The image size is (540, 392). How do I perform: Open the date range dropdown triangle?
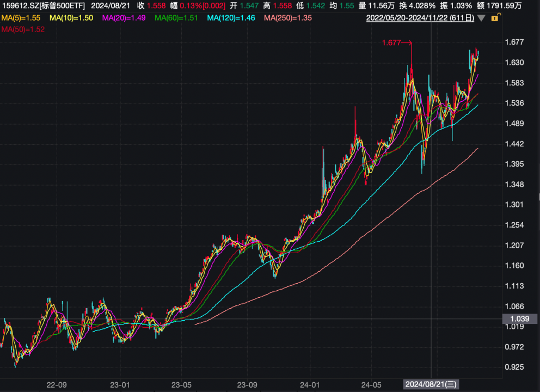click(481, 19)
